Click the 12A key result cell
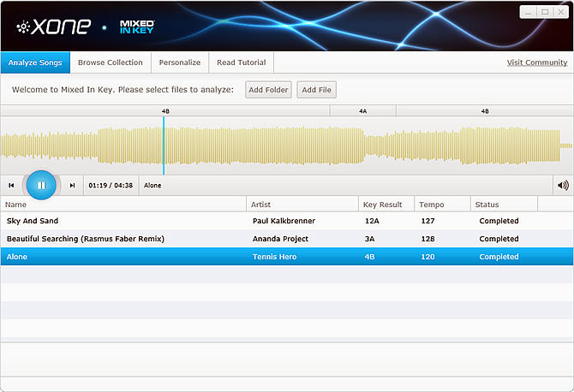 tap(372, 221)
